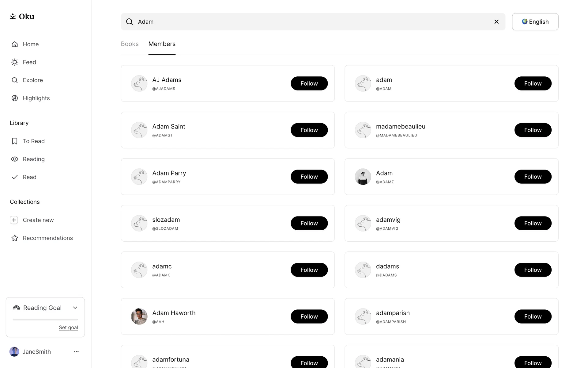The width and height of the screenshot is (588, 368).
Task: Click the reading goal progress bar
Action: click(x=45, y=320)
